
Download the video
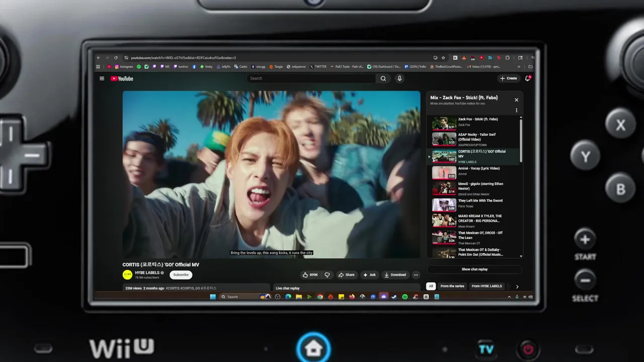[395, 275]
